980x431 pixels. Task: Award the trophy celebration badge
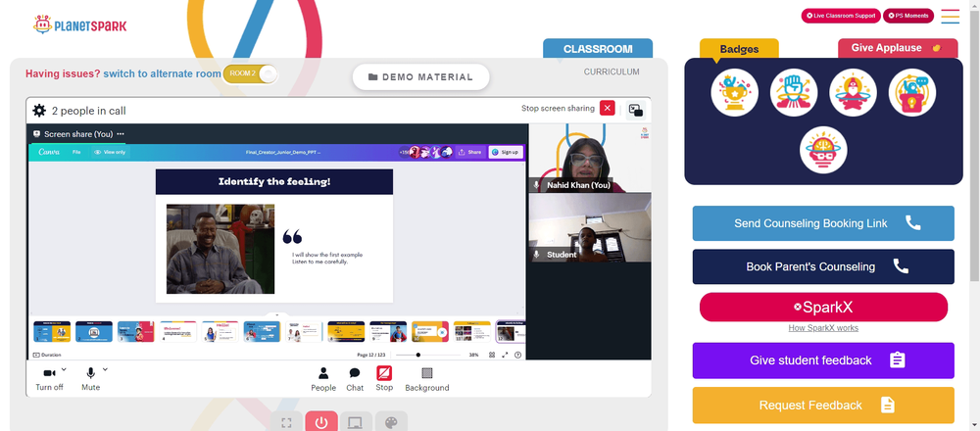click(734, 92)
